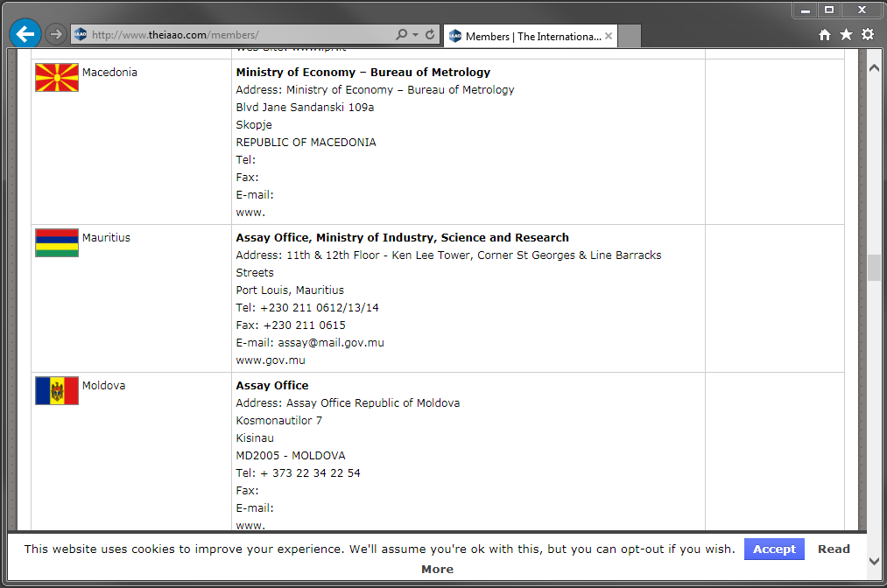This screenshot has width=887, height=588.
Task: Click the email assay@mail.gov.mu
Action: tap(331, 343)
